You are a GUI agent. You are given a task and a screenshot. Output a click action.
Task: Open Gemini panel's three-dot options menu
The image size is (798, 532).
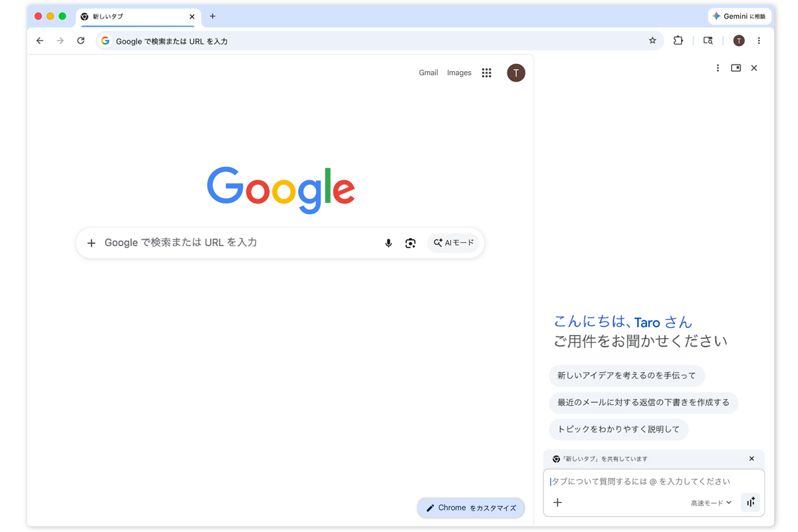(x=718, y=68)
